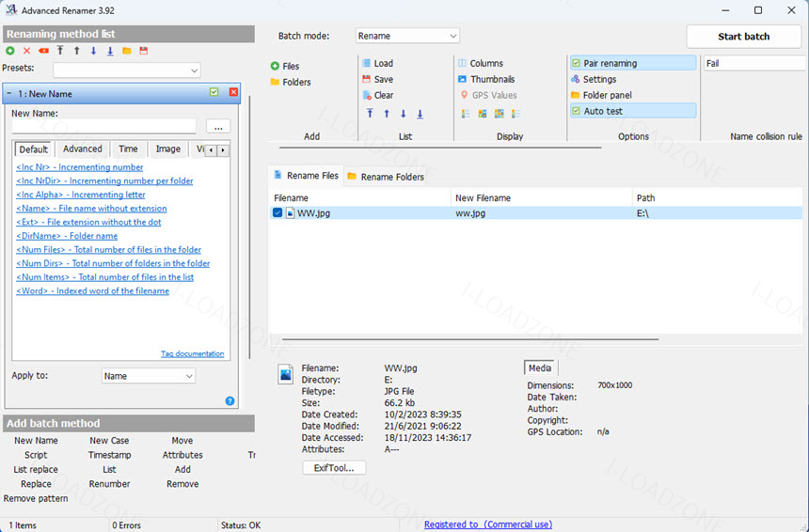Toggle the Folder panel
Image resolution: width=809 pixels, height=532 pixels.
click(x=601, y=95)
